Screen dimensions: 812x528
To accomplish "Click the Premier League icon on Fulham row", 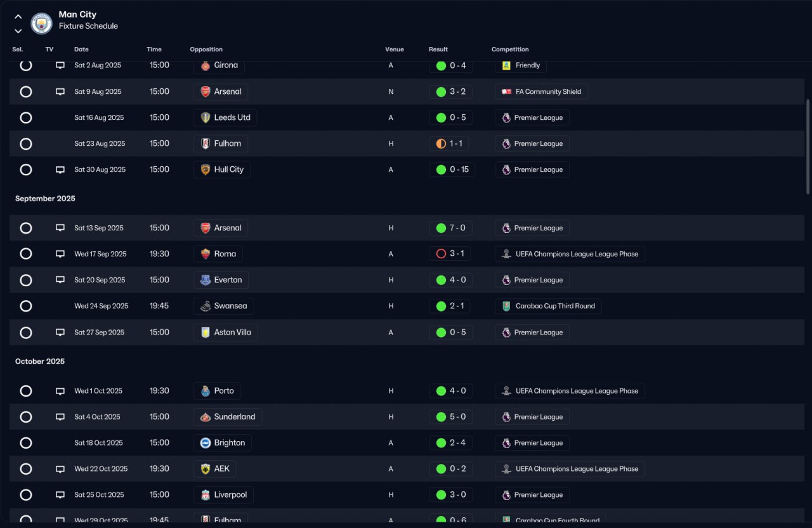I will [506, 143].
